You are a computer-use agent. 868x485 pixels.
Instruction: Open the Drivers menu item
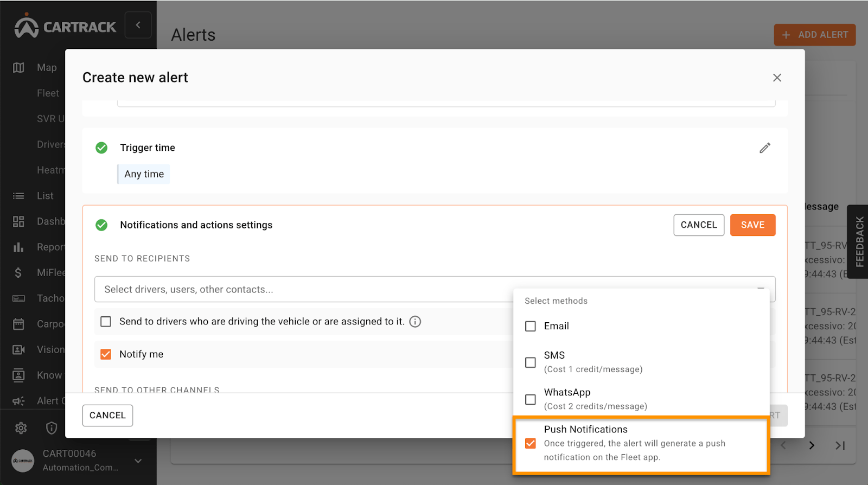pyautogui.click(x=50, y=144)
